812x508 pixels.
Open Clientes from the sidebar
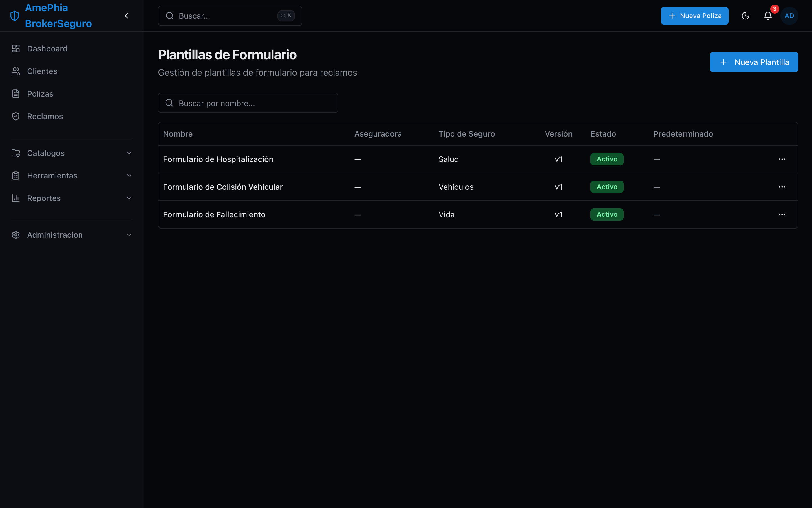72,71
